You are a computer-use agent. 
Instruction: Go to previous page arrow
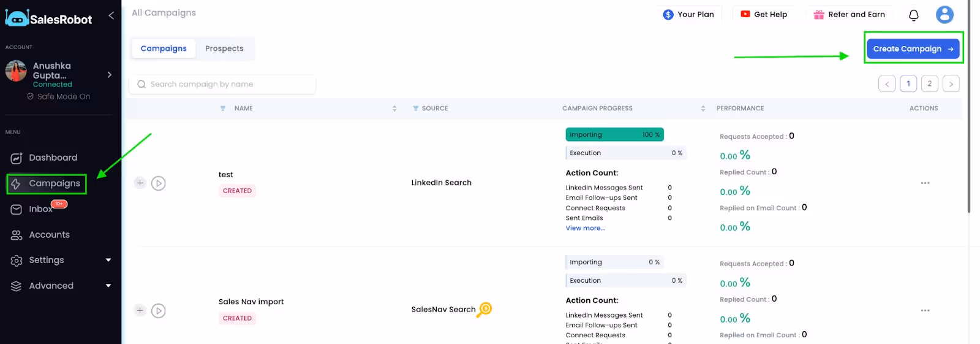point(887,84)
